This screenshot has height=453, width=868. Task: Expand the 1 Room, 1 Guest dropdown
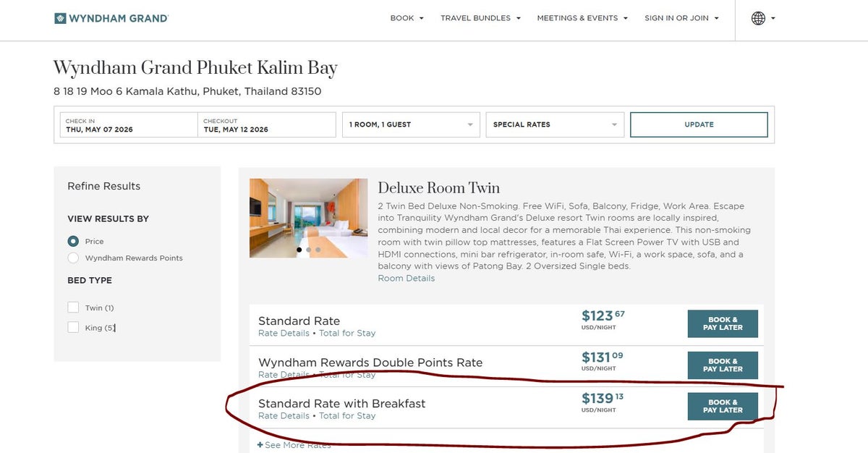(x=411, y=124)
